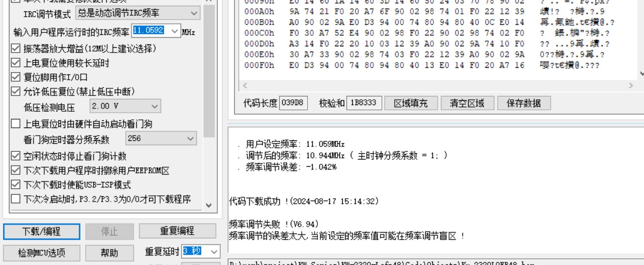644x265 pixels.
Task: Click the 频率调节失败 !(V6.94) log message
Action: point(274,224)
